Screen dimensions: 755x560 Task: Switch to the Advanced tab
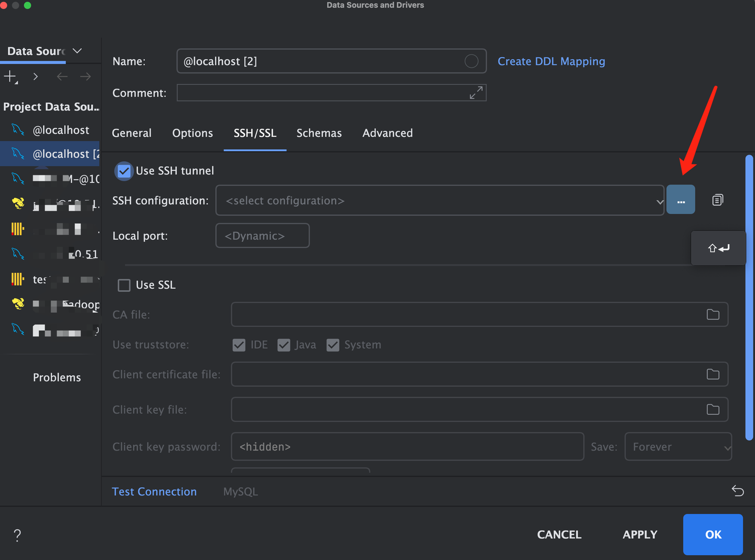tap(387, 133)
